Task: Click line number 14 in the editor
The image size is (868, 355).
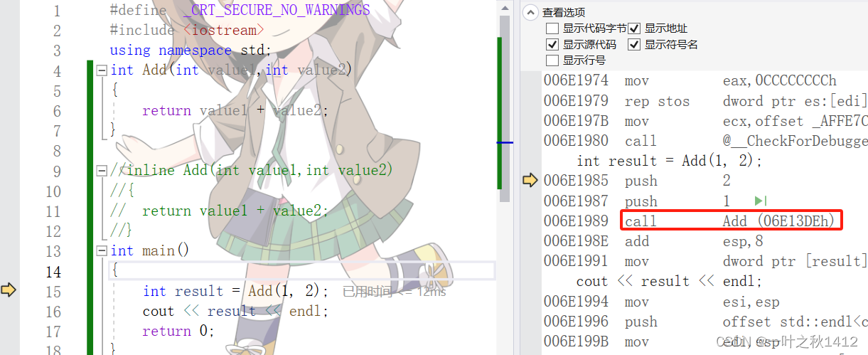Action: (x=53, y=272)
